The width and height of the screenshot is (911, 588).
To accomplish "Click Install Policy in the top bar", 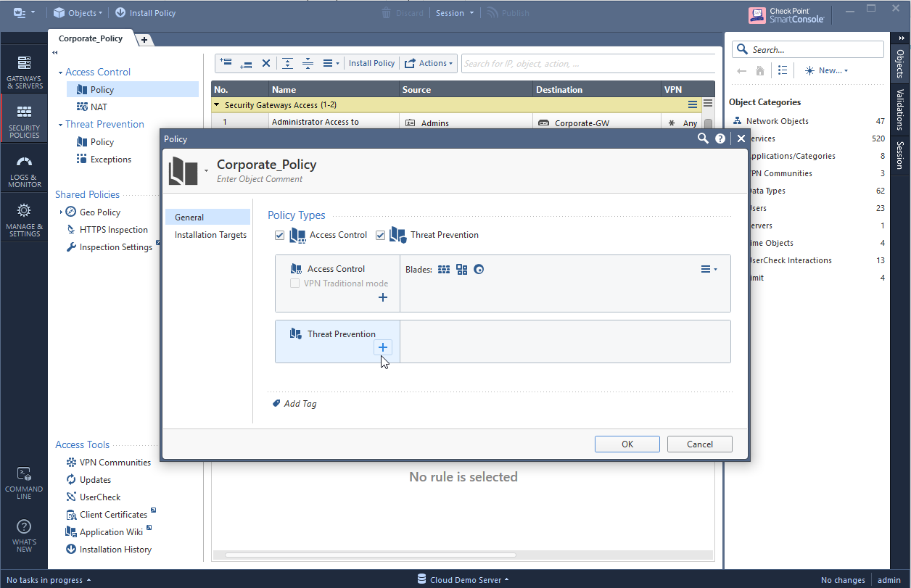I will click(146, 12).
